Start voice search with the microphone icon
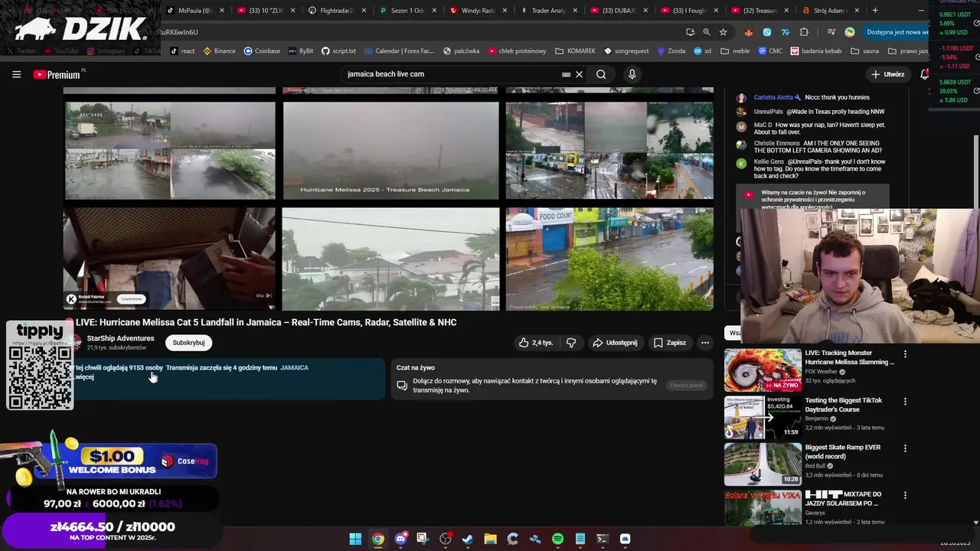Screen dimensions: 980x551 [x=632, y=74]
